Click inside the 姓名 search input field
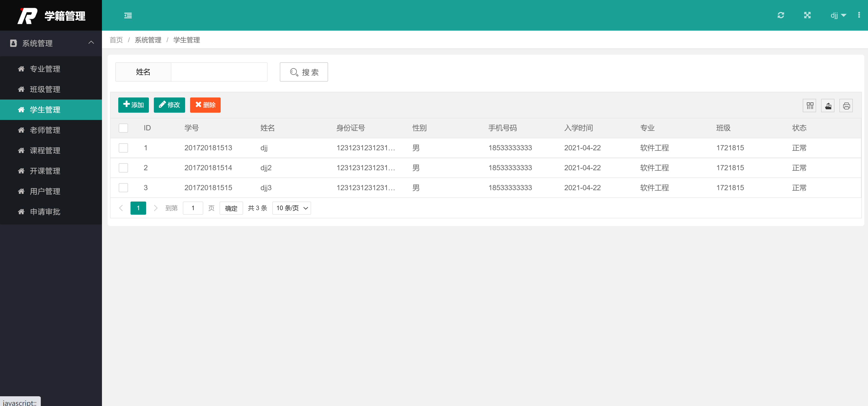This screenshot has width=868, height=406. (x=219, y=72)
